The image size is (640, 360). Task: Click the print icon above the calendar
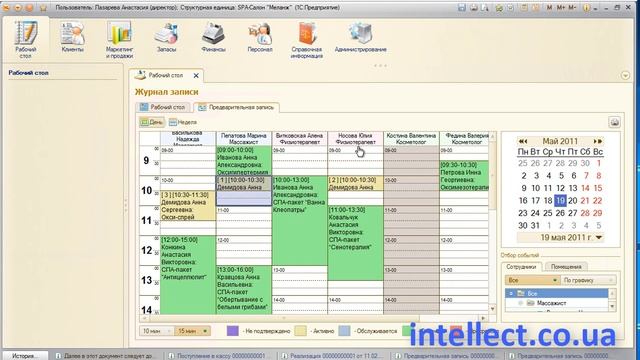(615, 122)
